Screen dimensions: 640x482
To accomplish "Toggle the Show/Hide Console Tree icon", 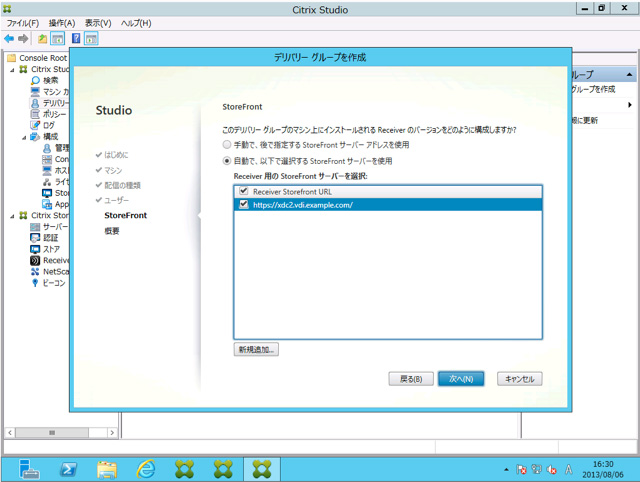I will (58, 39).
